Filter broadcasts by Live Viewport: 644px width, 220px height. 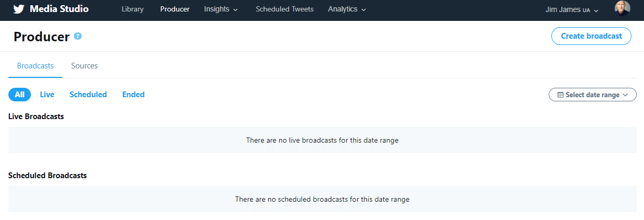point(47,95)
